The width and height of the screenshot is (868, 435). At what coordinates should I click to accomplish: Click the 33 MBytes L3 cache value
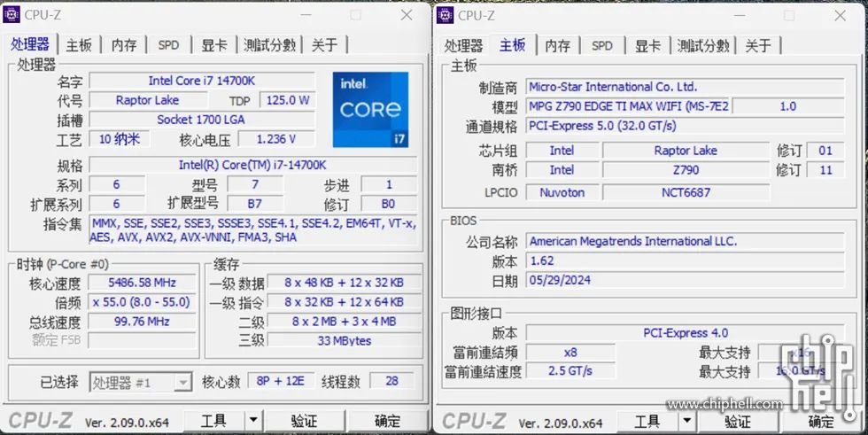click(x=345, y=341)
